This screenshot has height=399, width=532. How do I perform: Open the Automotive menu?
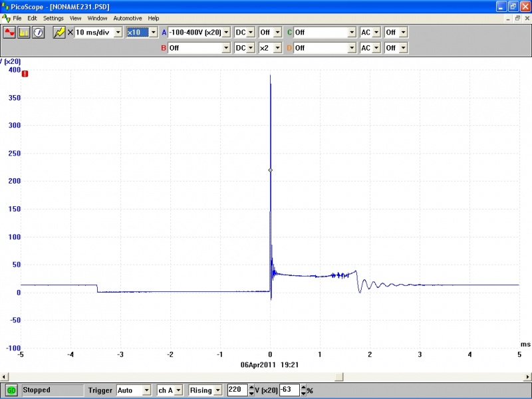click(127, 18)
